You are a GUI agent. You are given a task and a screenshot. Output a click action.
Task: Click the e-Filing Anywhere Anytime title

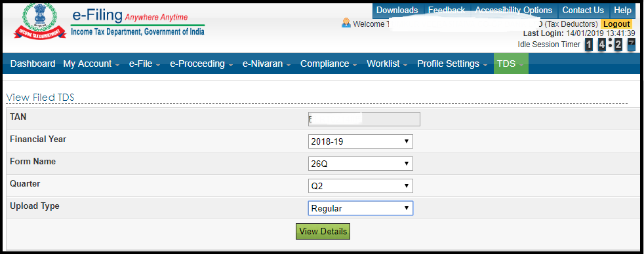tap(131, 16)
